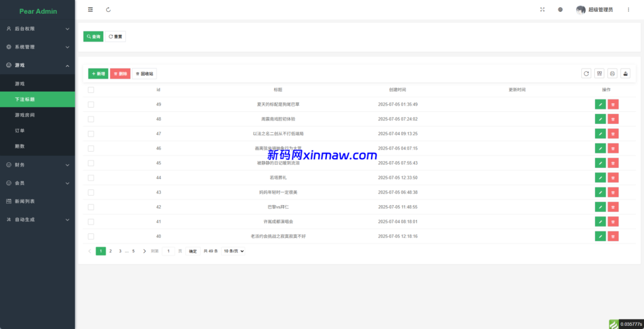Viewport: 644px width, 329px height.
Task: Edit row 49 with the green pencil icon
Action: pos(600,104)
